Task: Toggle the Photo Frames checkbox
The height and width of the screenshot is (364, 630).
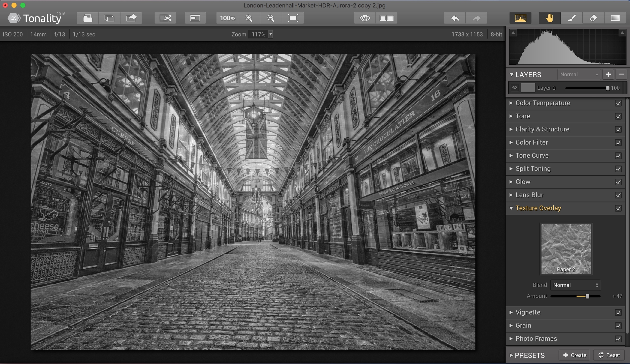Action: coord(618,339)
